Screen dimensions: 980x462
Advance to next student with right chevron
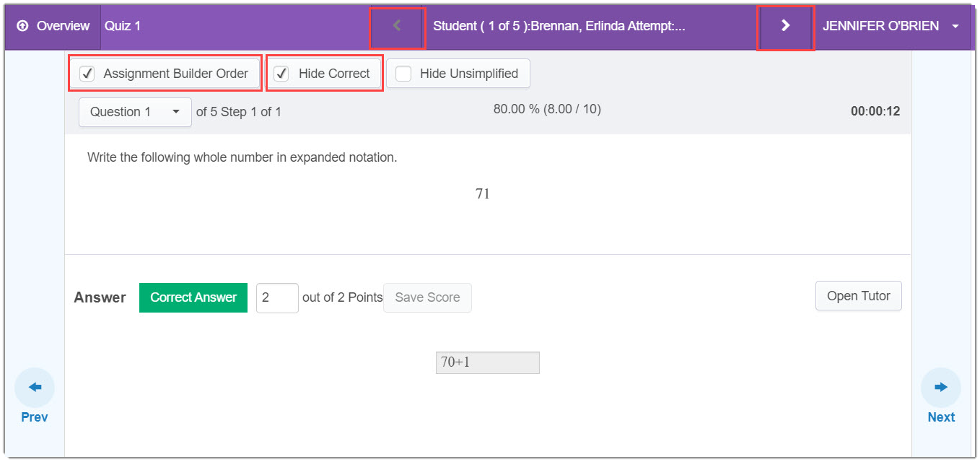coord(785,26)
